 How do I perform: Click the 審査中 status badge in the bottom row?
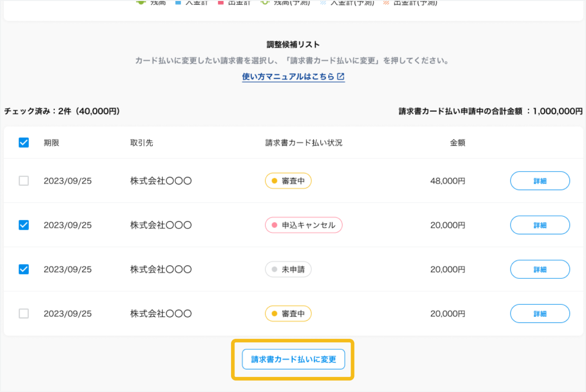pos(288,313)
